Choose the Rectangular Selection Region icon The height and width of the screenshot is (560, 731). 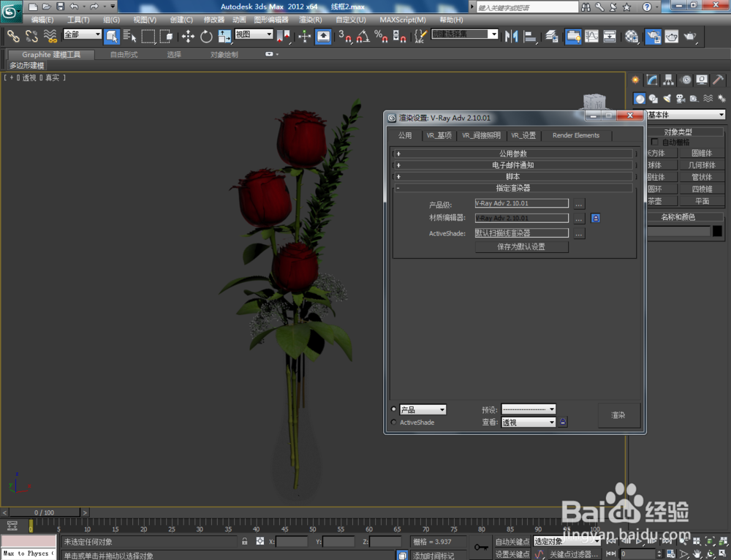tap(148, 36)
